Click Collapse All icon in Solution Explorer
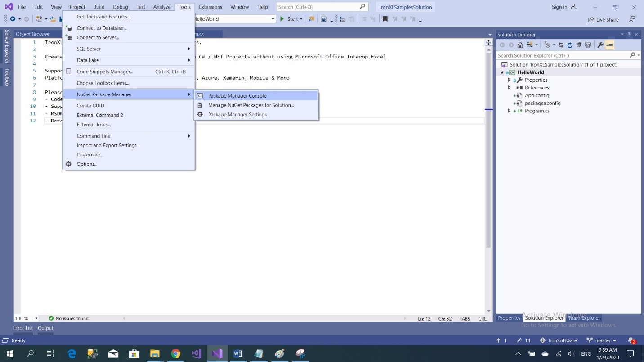Image resolution: width=644 pixels, height=362 pixels. click(579, 45)
